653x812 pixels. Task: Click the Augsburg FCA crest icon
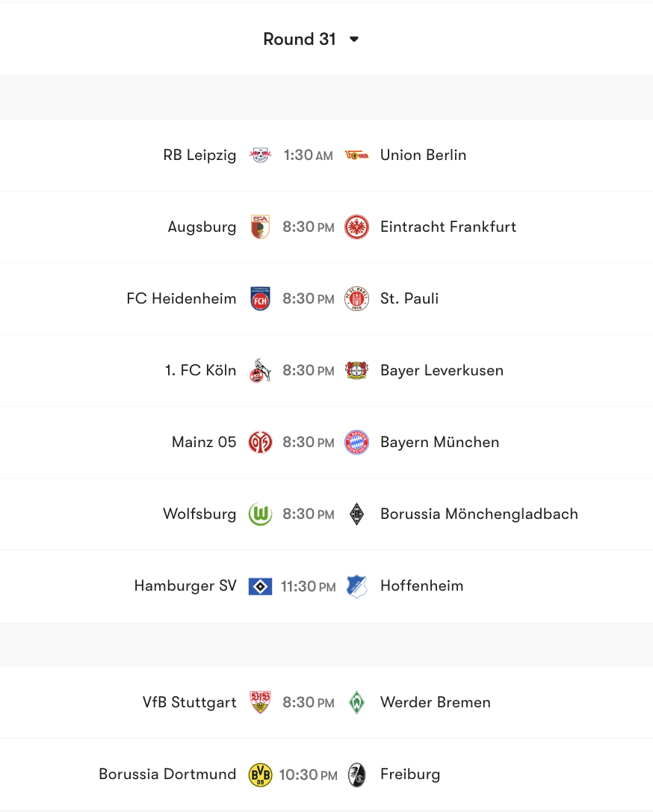pos(259,227)
